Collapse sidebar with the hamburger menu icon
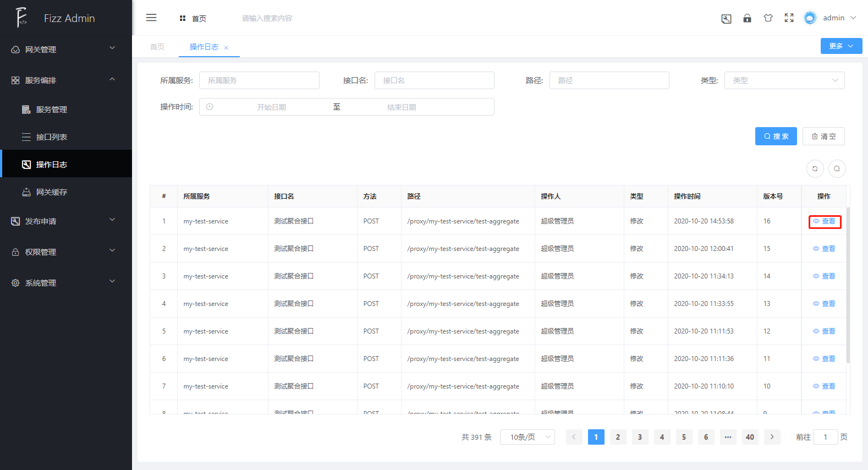 (151, 18)
